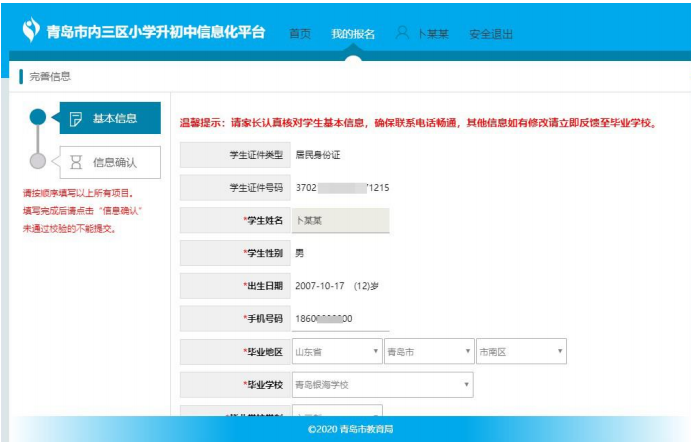The image size is (691, 442).
Task: Expand the 市南区 district dropdown
Action: [x=521, y=352]
